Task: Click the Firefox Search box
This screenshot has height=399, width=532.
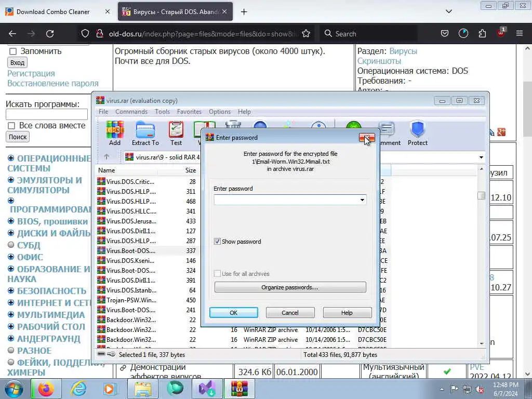Action: tap(368, 34)
